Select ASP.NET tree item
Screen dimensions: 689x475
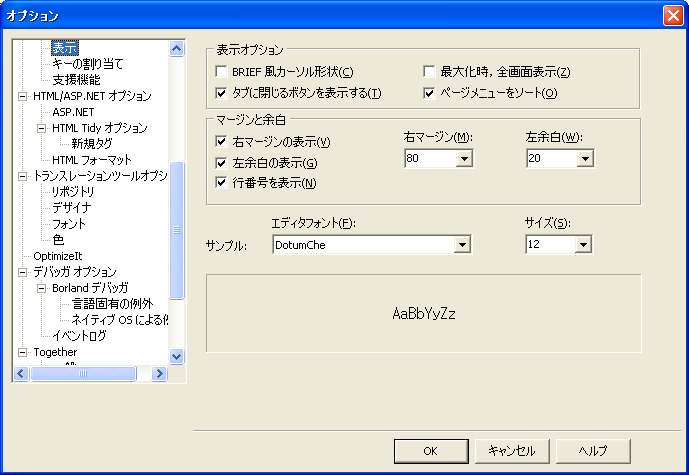tap(73, 112)
